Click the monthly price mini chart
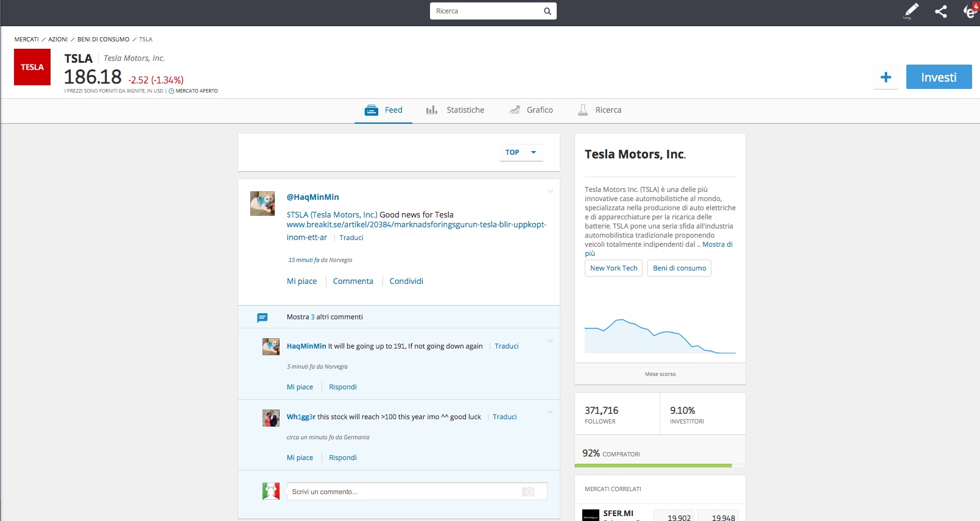The width and height of the screenshot is (980, 521). pos(660,335)
